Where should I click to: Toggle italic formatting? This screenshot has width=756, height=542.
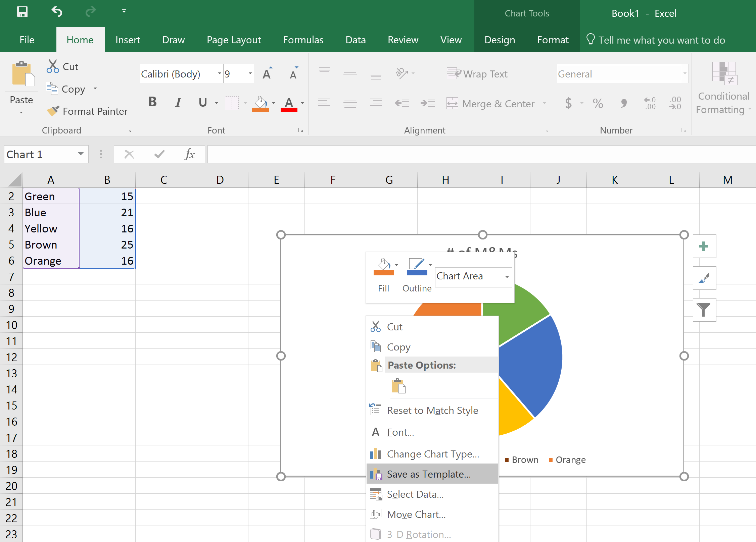point(178,102)
